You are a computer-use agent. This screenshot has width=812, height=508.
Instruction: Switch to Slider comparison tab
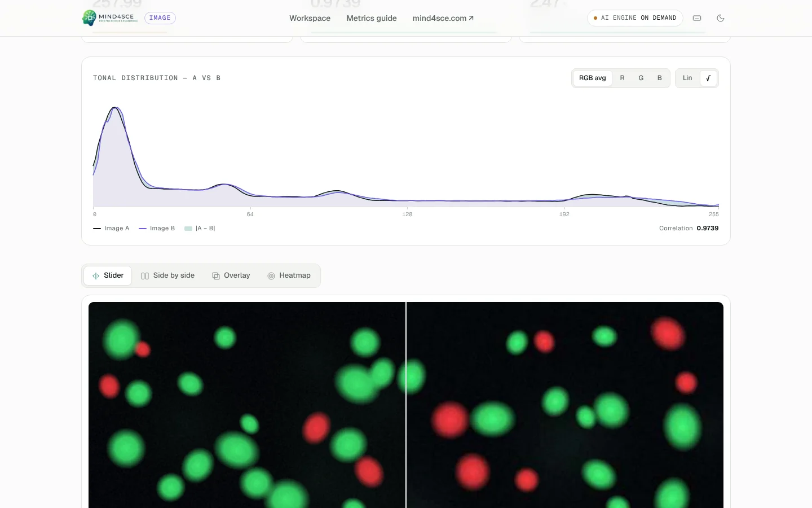(108, 275)
